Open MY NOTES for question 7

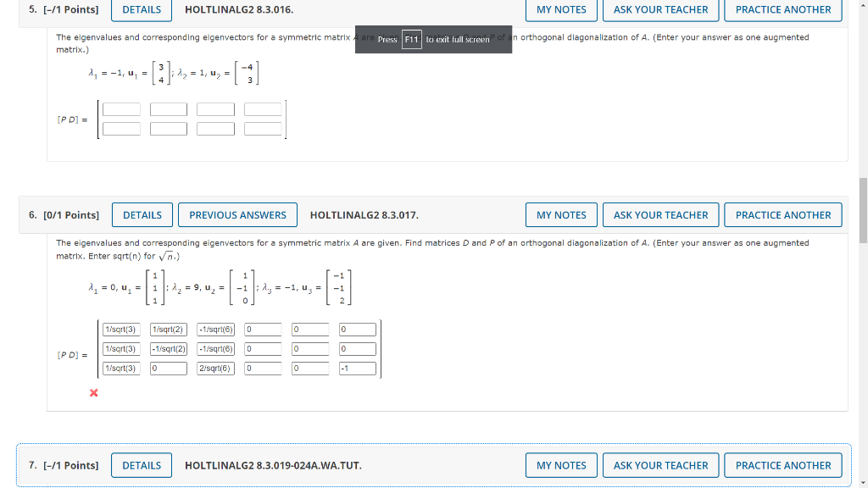560,465
